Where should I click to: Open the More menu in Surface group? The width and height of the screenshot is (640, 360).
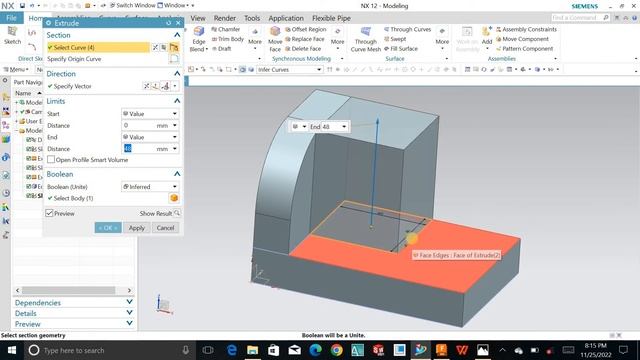pos(442,38)
